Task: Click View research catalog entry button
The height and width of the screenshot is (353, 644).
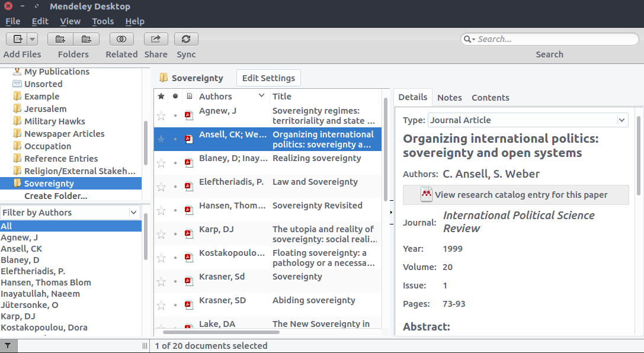Action: point(515,195)
